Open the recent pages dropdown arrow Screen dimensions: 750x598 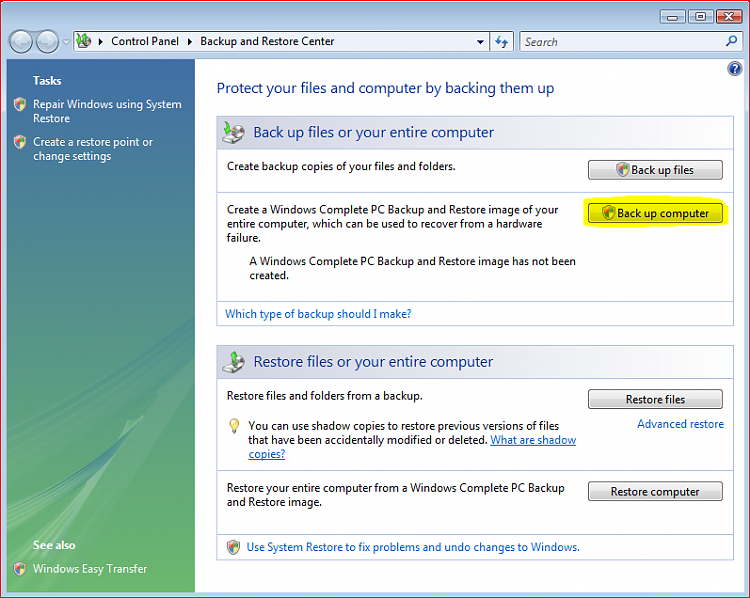pyautogui.click(x=66, y=42)
